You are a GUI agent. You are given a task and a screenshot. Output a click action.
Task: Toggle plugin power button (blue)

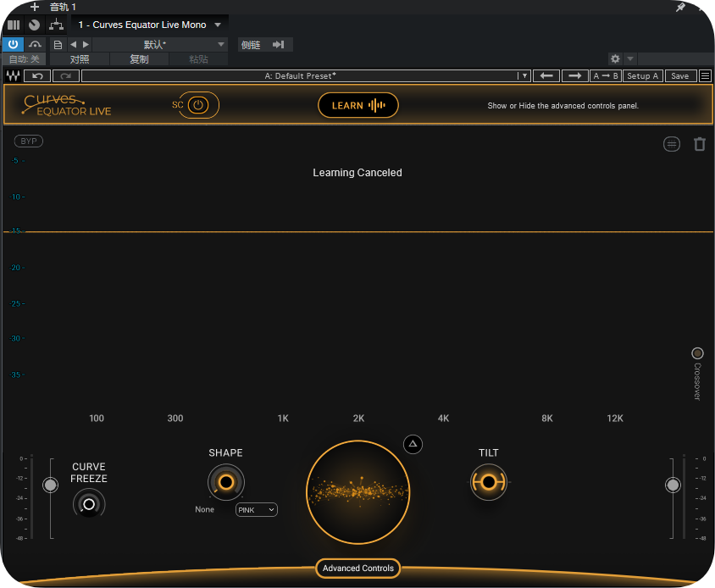[x=13, y=44]
